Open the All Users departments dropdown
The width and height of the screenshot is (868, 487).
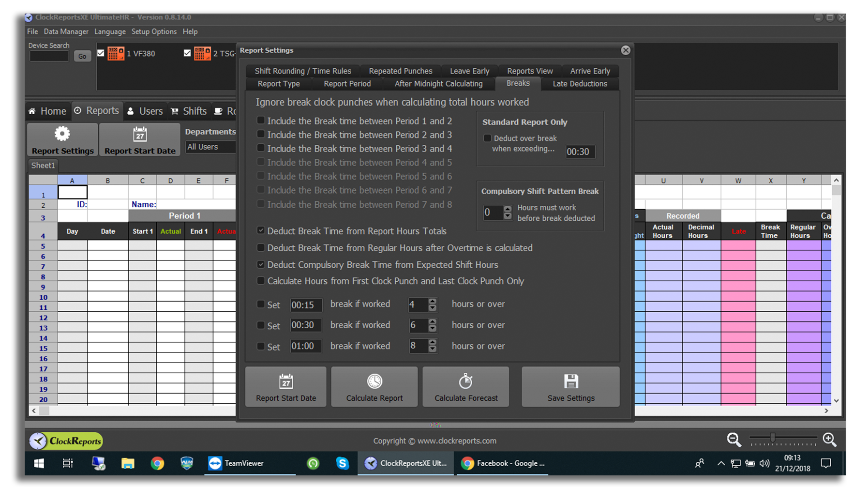click(x=210, y=147)
